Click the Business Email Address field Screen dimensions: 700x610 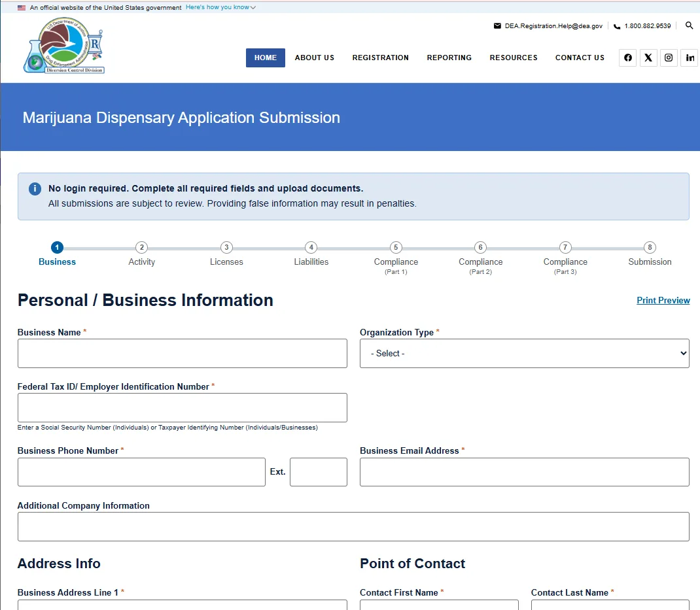point(525,472)
